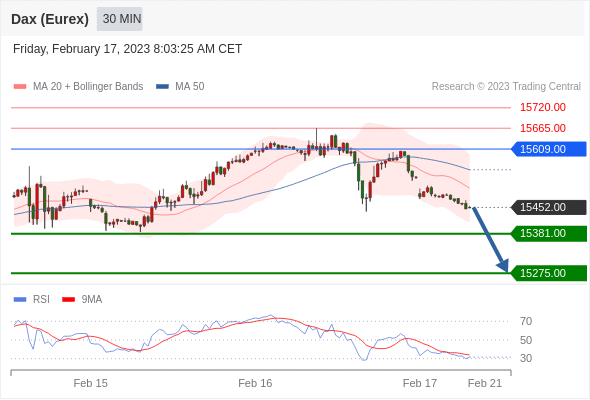Click the Feb 21 date axis label

click(485, 383)
